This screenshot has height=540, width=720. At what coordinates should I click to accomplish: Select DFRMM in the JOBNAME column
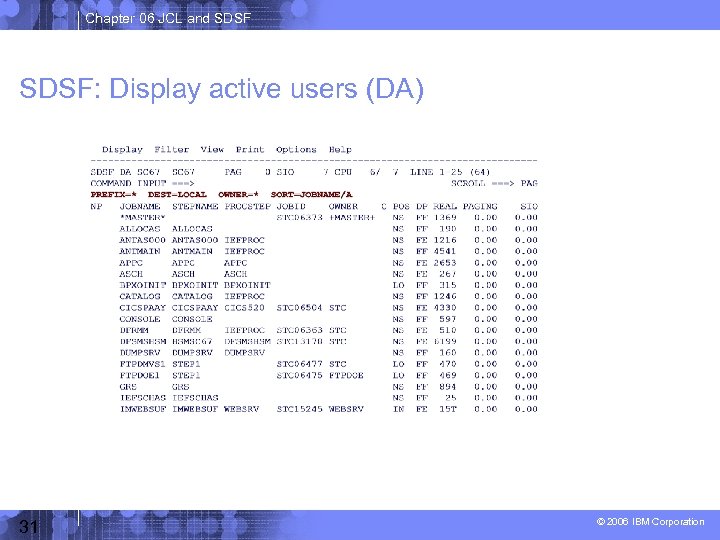click(134, 330)
